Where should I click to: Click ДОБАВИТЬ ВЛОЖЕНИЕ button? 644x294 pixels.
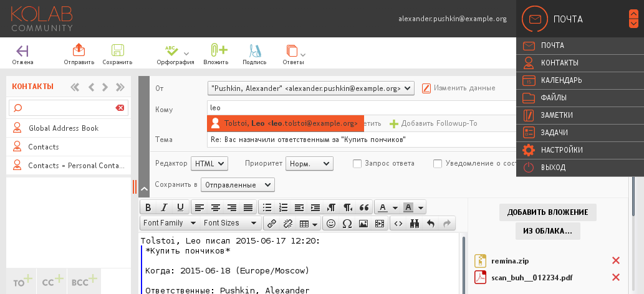point(547,212)
